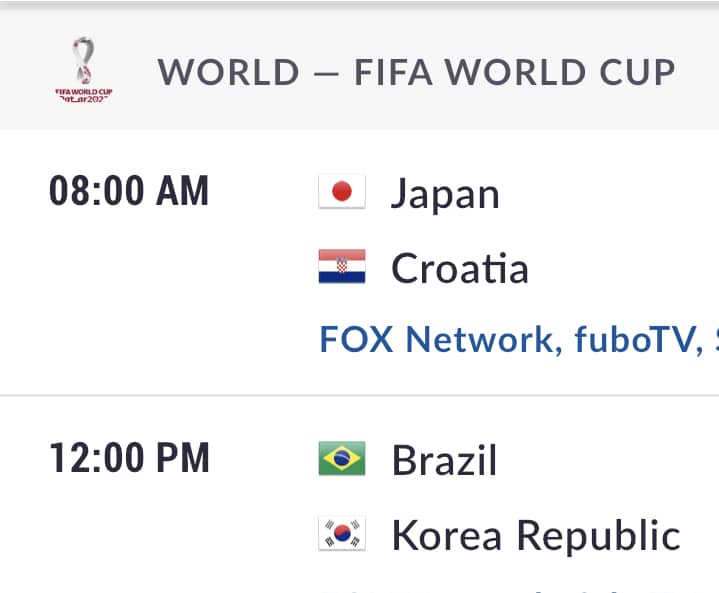This screenshot has height=593, width=719.
Task: Click the Brazil flag icon
Action: pyautogui.click(x=342, y=458)
